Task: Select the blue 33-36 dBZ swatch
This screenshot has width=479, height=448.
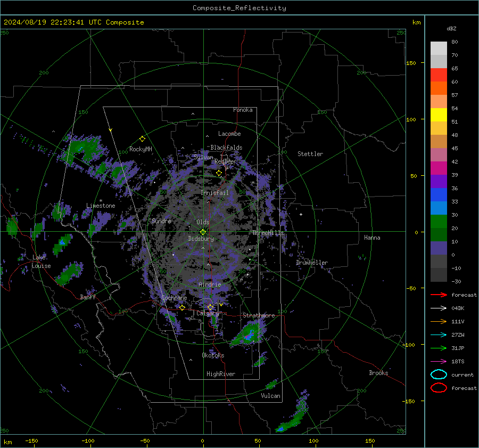Action: pos(439,195)
